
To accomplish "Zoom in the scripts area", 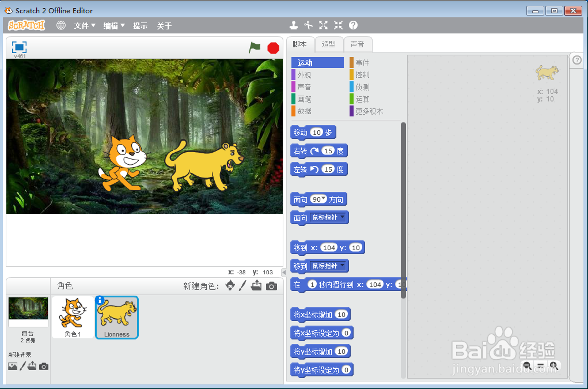I will click(553, 365).
